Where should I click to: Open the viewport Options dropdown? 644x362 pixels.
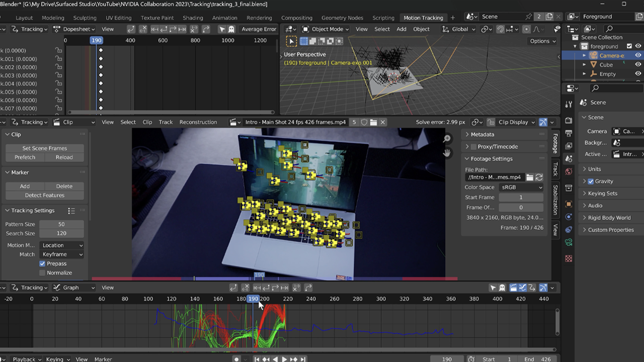click(x=543, y=41)
